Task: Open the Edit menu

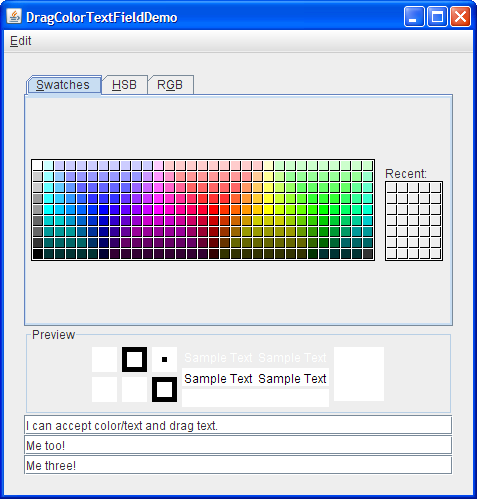Action: pyautogui.click(x=21, y=41)
